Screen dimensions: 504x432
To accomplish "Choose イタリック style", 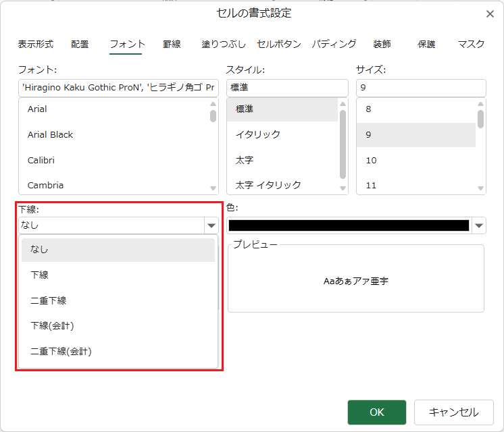I will click(x=282, y=134).
